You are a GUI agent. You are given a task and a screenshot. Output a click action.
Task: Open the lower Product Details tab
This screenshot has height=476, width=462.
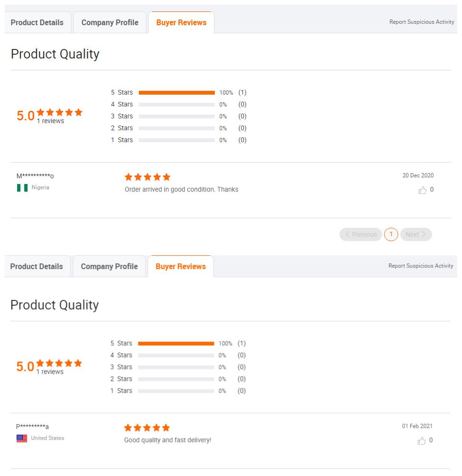37,266
